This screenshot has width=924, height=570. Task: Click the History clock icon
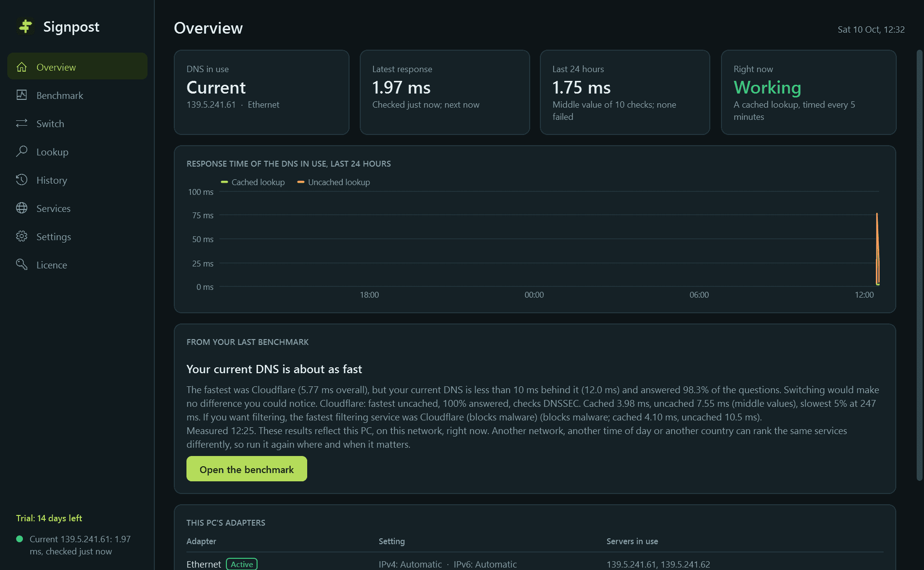(21, 180)
